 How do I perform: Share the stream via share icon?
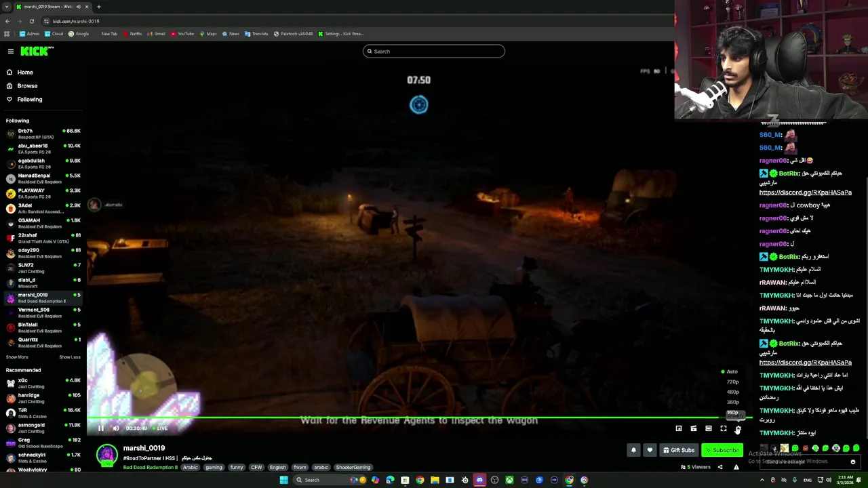coord(720,467)
